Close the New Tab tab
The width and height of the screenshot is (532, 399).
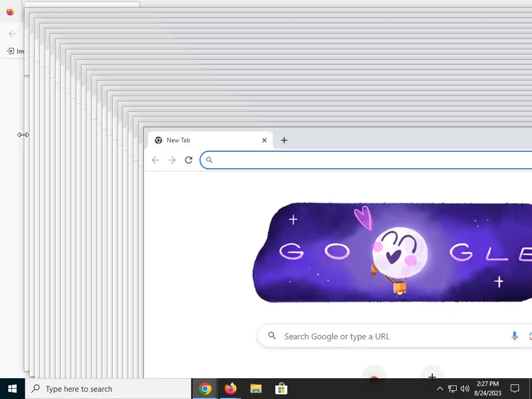click(x=264, y=140)
